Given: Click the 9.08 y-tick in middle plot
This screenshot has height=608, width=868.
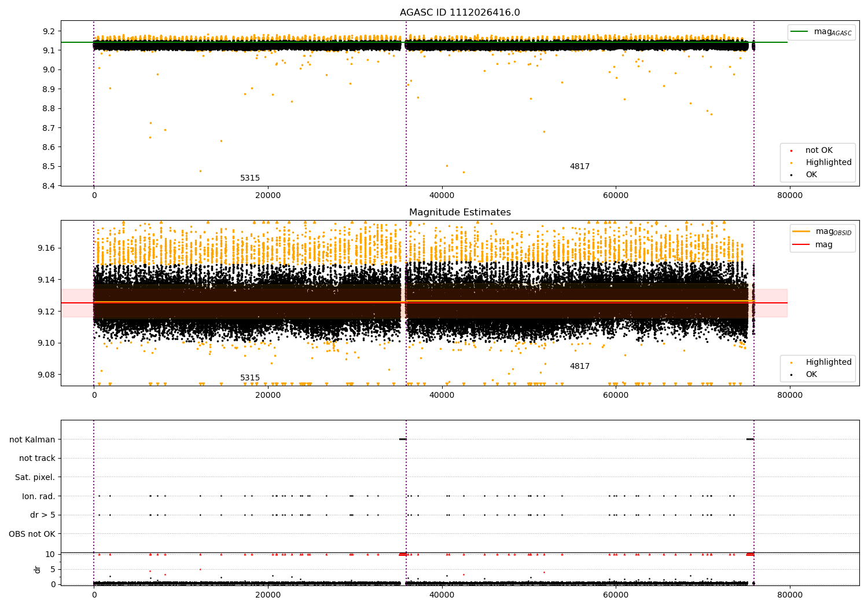Looking at the screenshot, I should (47, 375).
